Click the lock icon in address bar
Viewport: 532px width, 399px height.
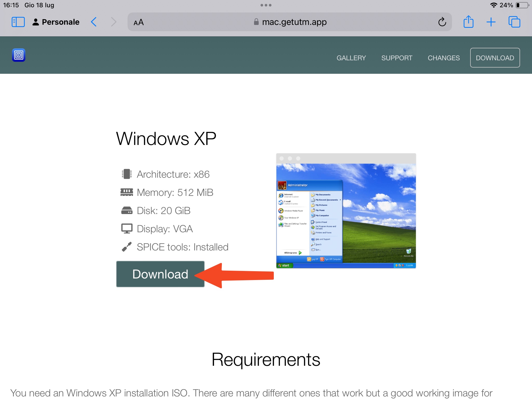(256, 22)
